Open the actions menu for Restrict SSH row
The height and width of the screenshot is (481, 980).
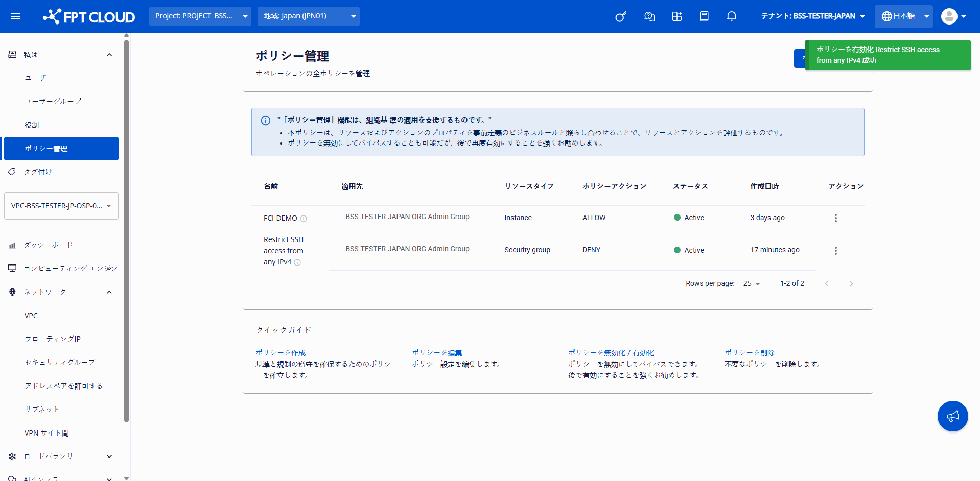point(836,251)
